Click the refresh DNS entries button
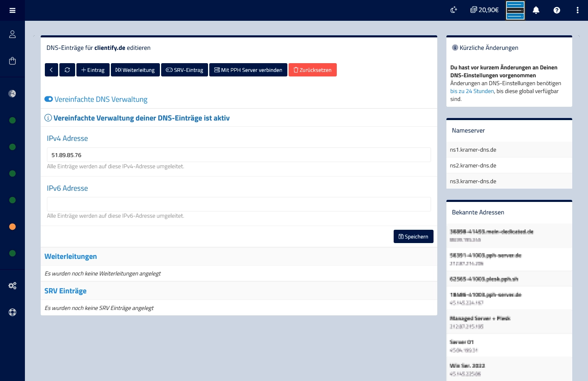This screenshot has width=588, height=381. [x=67, y=70]
